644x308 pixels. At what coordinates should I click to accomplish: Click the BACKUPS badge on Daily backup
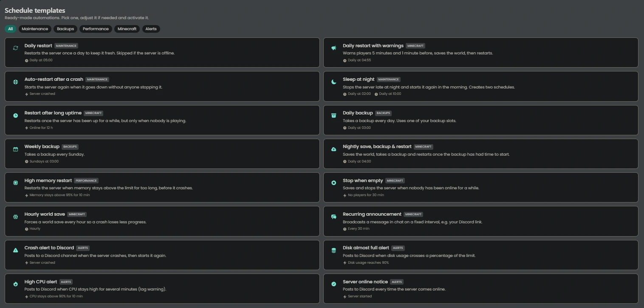point(384,113)
